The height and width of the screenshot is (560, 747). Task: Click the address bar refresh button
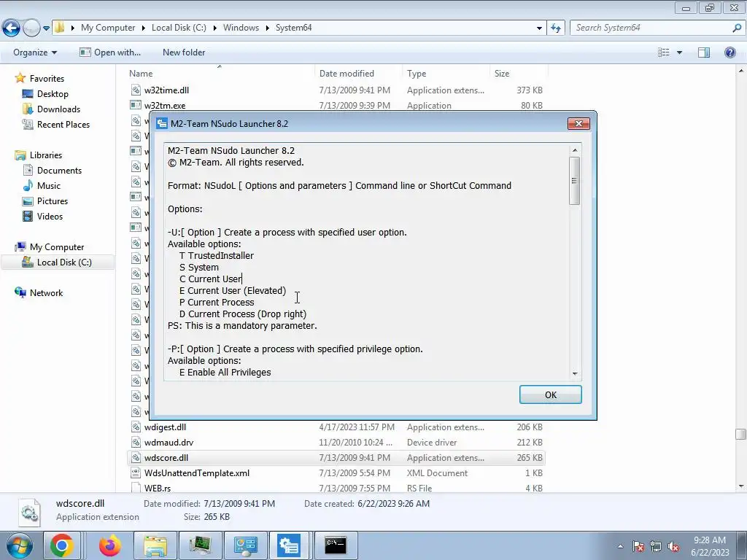coord(555,28)
